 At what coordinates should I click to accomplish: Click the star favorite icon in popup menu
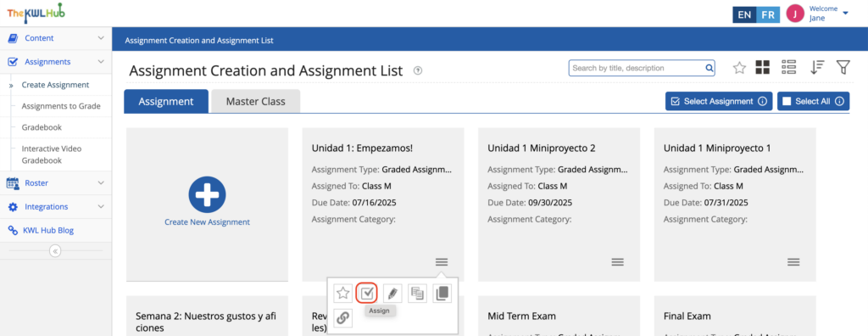pos(342,293)
